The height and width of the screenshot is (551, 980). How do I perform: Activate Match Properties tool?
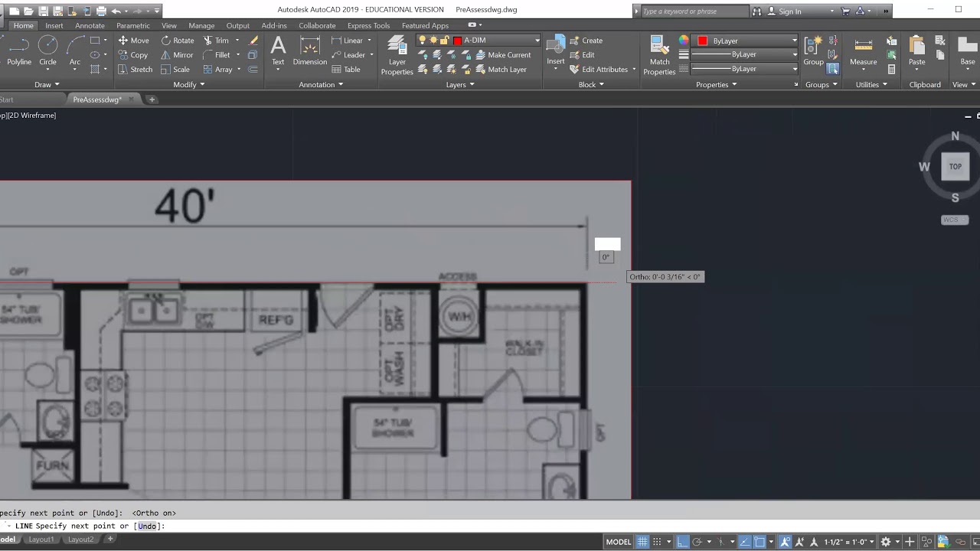click(x=659, y=55)
